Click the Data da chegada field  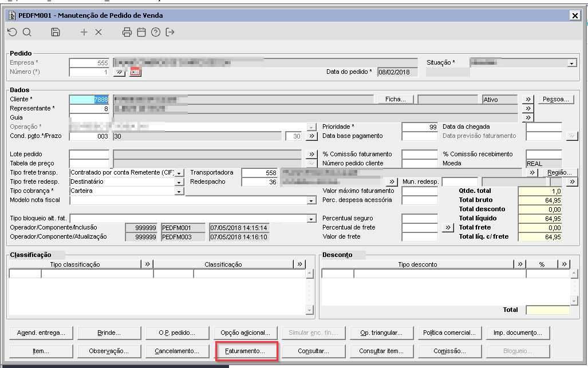[544, 127]
